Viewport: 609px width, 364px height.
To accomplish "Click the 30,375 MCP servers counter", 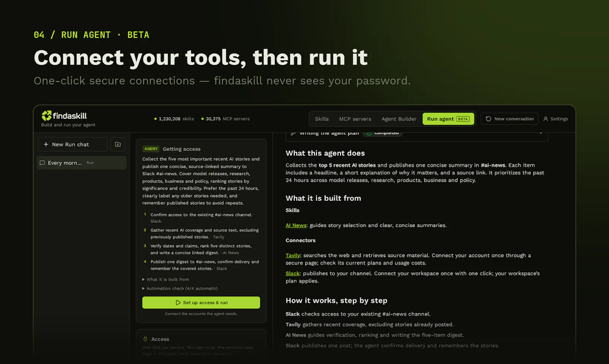I will pos(225,119).
